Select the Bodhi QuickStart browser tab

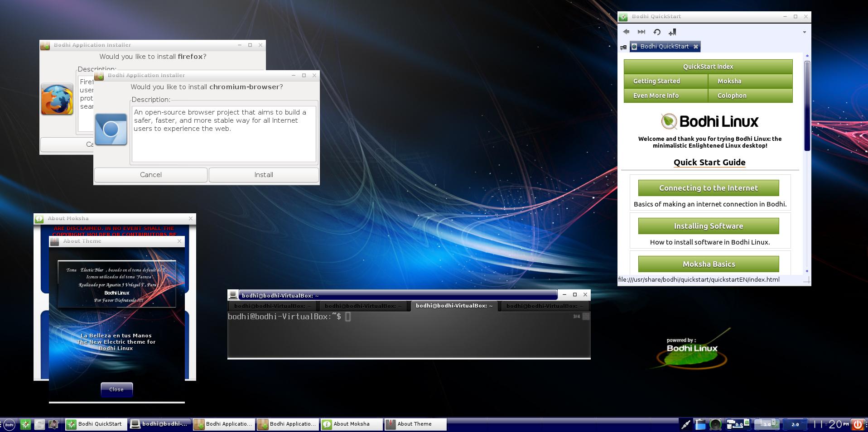click(x=665, y=47)
